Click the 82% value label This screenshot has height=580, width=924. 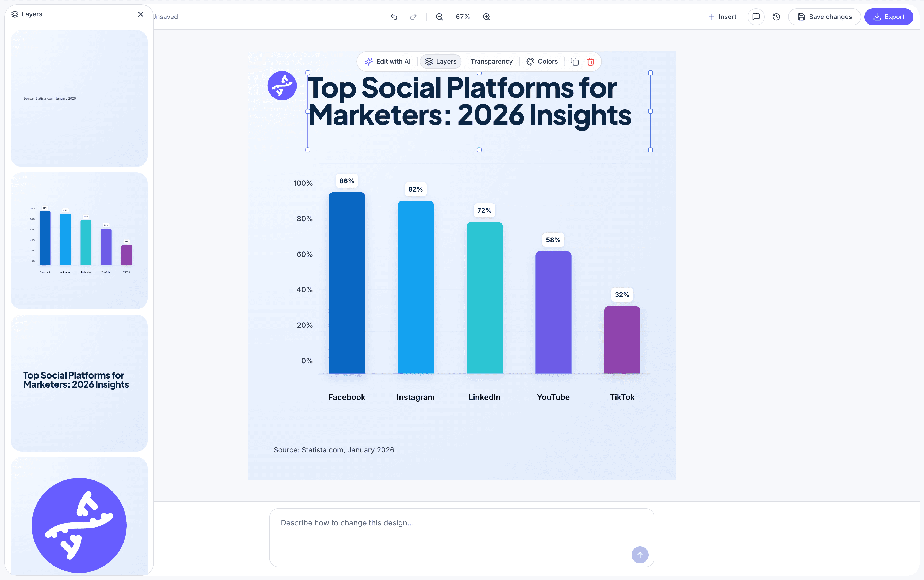[415, 189]
